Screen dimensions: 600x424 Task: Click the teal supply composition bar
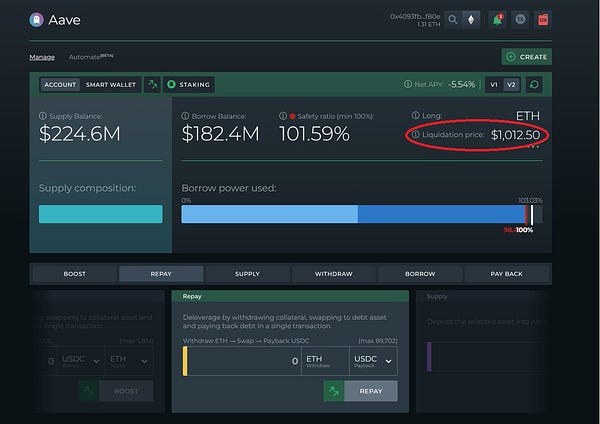(x=101, y=214)
